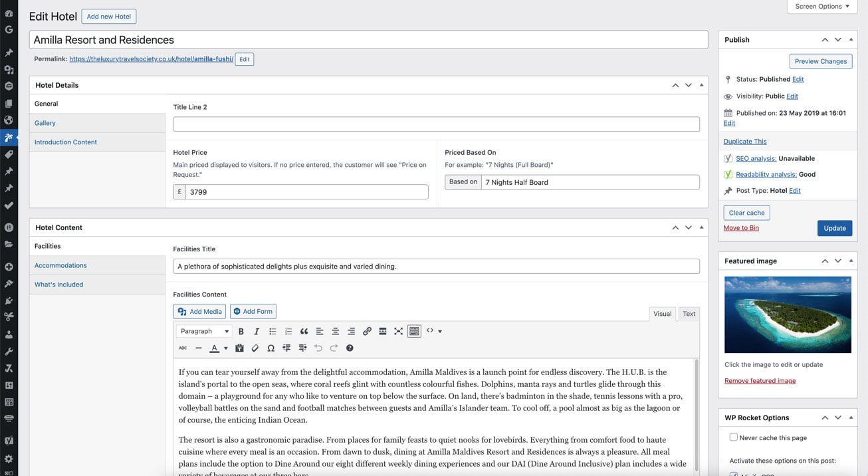Align text left in editor
868x476 pixels.
[x=320, y=331]
